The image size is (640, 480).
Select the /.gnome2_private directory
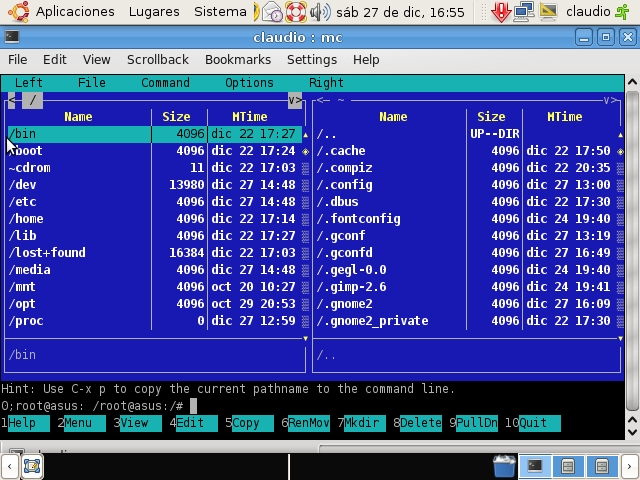[x=468, y=321]
